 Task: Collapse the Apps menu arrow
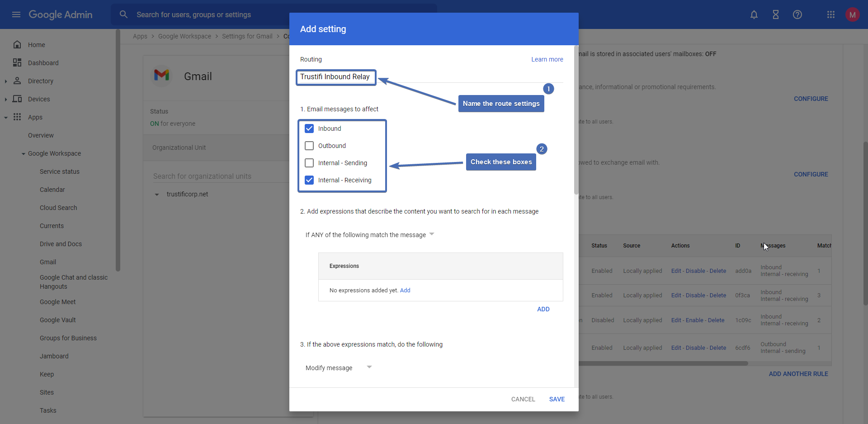point(6,117)
